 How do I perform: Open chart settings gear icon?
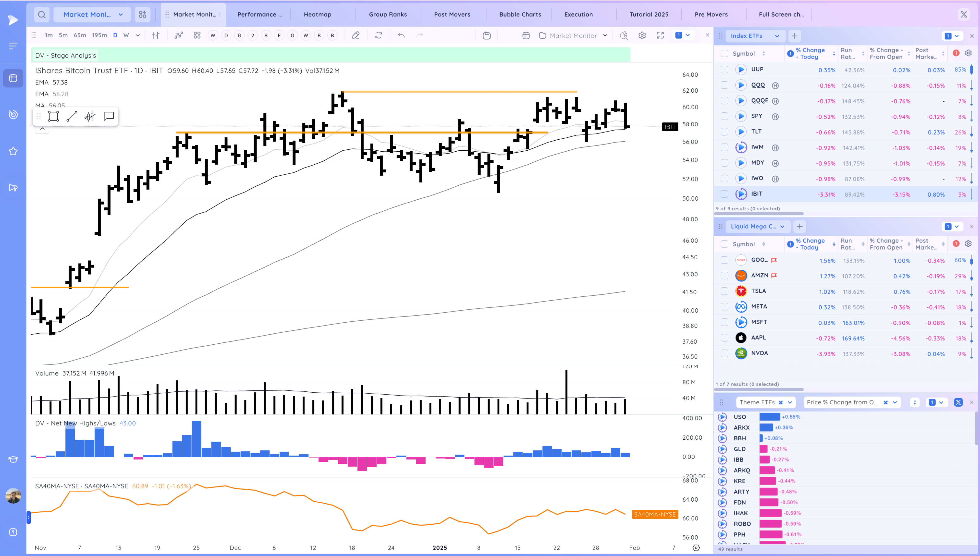point(642,36)
